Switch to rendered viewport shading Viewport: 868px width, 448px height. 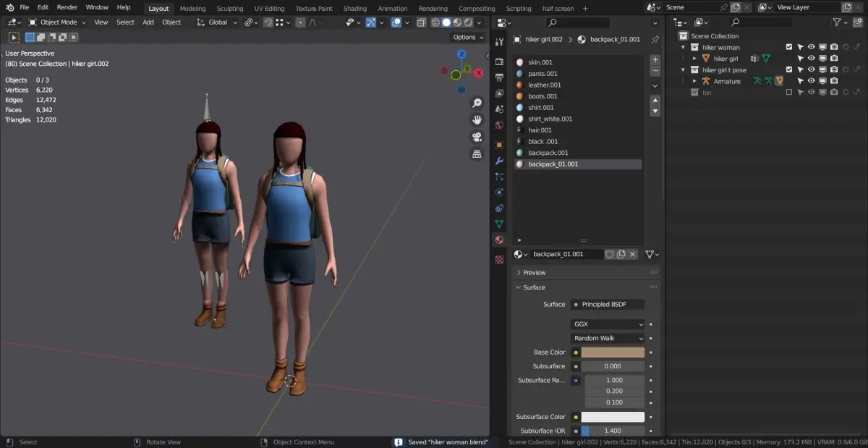(468, 22)
